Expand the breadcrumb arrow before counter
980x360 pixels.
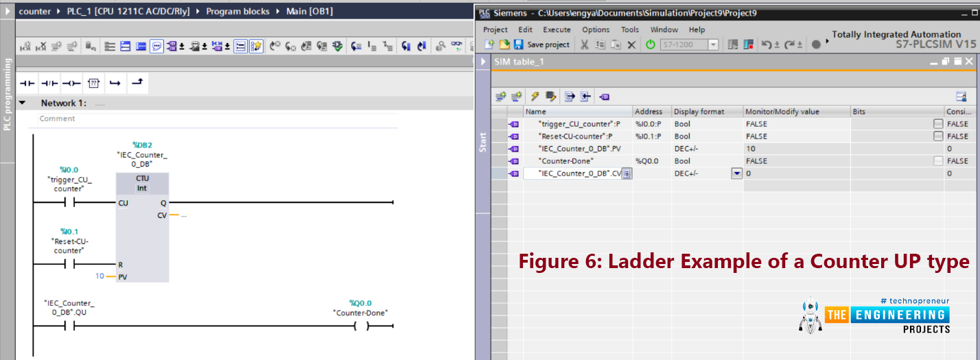8,11
